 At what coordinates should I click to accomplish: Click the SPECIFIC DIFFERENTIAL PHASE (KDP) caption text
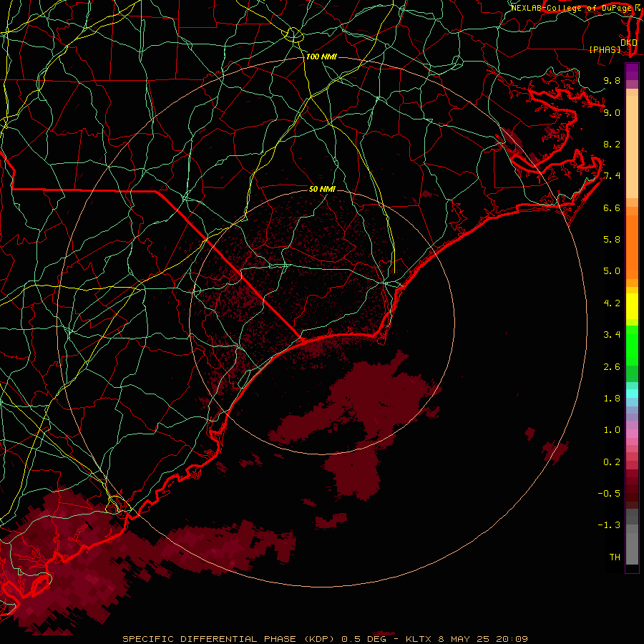pyautogui.click(x=230, y=639)
